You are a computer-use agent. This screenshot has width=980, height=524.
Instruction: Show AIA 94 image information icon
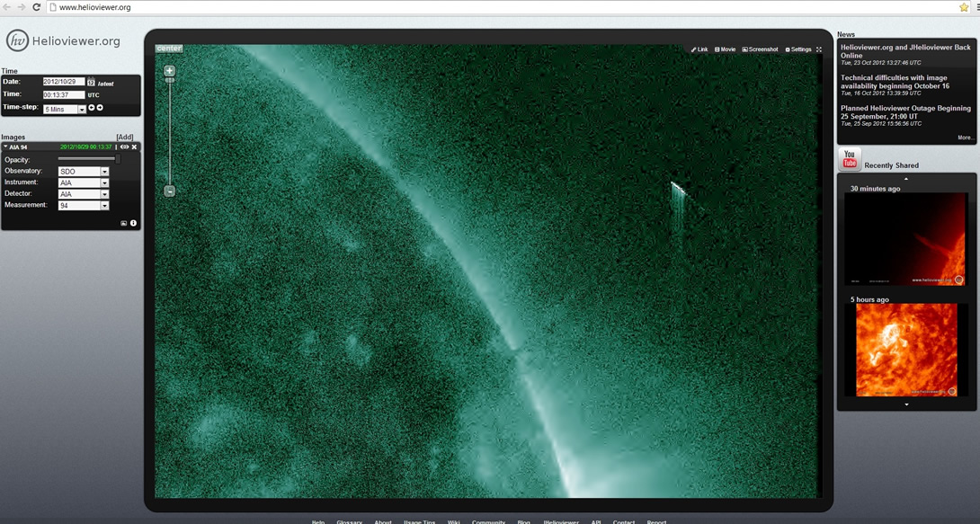pyautogui.click(x=133, y=223)
